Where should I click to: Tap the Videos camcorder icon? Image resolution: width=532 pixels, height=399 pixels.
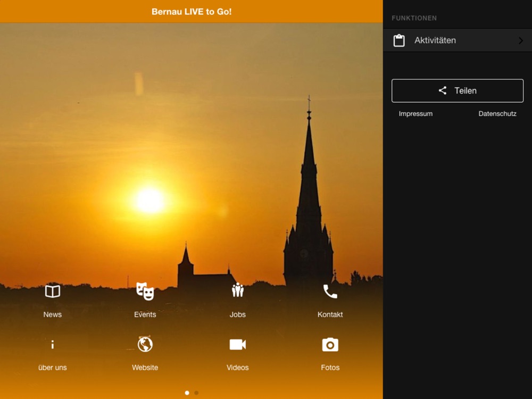coord(237,344)
